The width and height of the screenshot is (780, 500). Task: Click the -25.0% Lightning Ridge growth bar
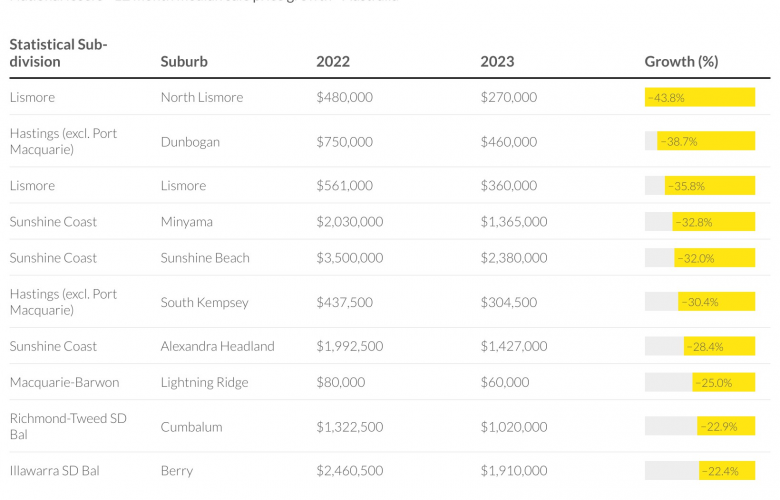[x=722, y=382]
